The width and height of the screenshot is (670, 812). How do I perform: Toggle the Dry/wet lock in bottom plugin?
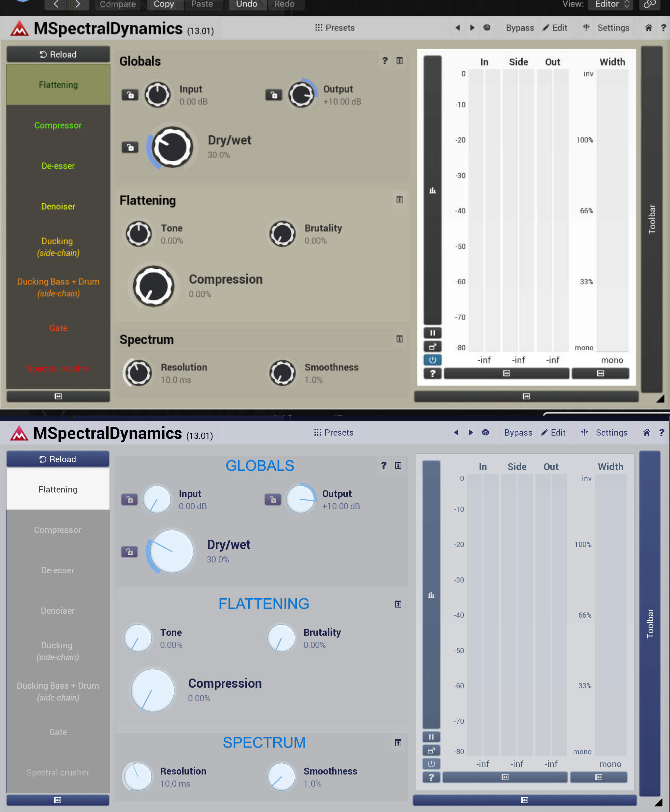[x=129, y=552]
